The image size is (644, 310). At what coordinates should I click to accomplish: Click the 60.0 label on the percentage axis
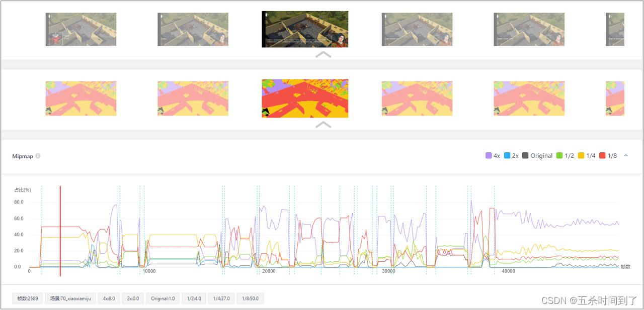19,219
